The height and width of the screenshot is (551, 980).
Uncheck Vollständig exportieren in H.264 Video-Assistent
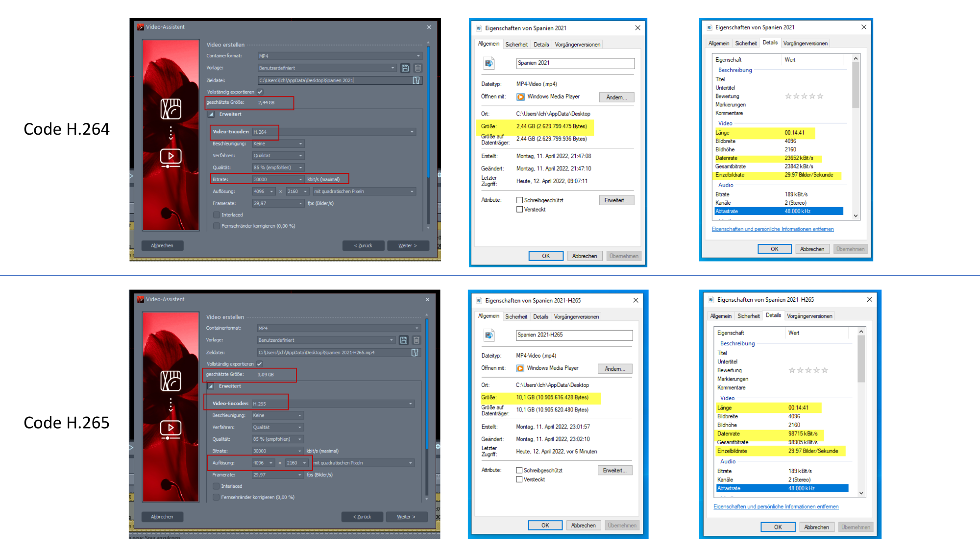coord(260,92)
